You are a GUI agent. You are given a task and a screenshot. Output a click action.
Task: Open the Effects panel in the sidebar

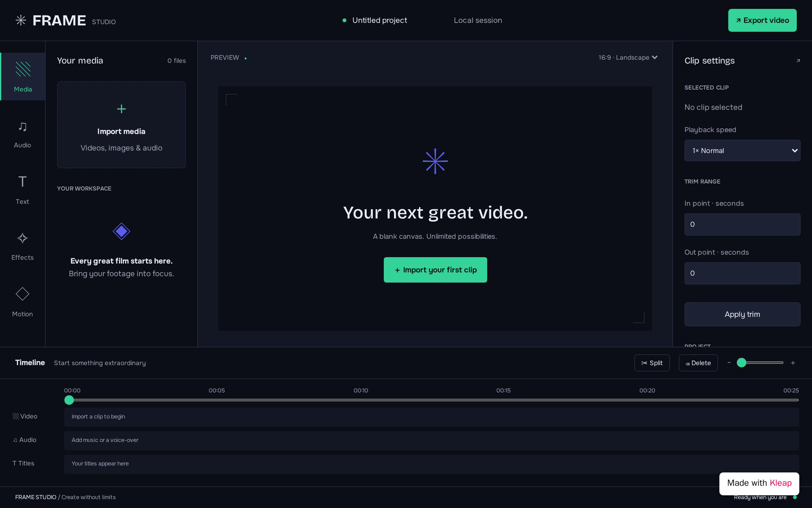23,247
